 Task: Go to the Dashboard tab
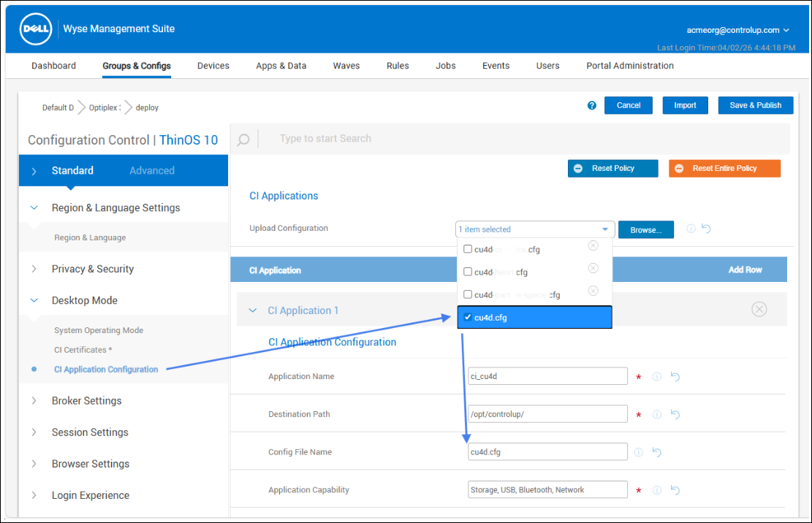coord(54,66)
